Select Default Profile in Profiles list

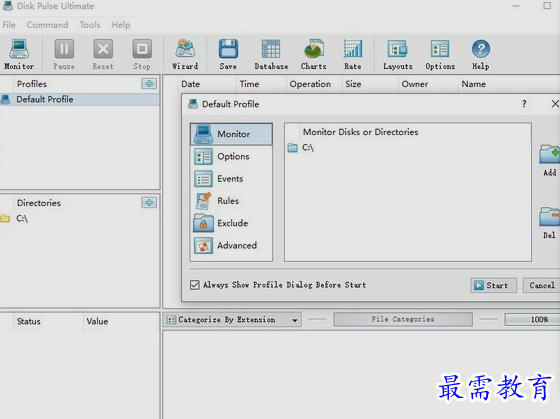pos(80,99)
